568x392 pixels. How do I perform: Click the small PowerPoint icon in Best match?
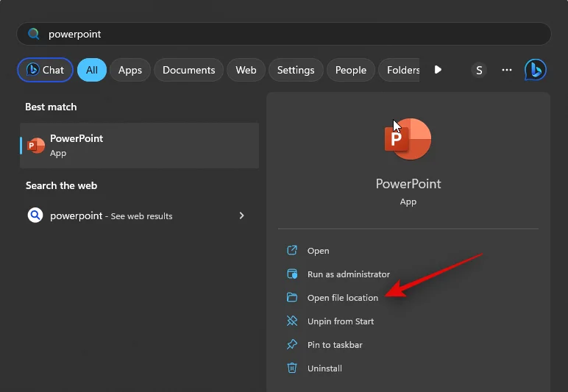35,145
